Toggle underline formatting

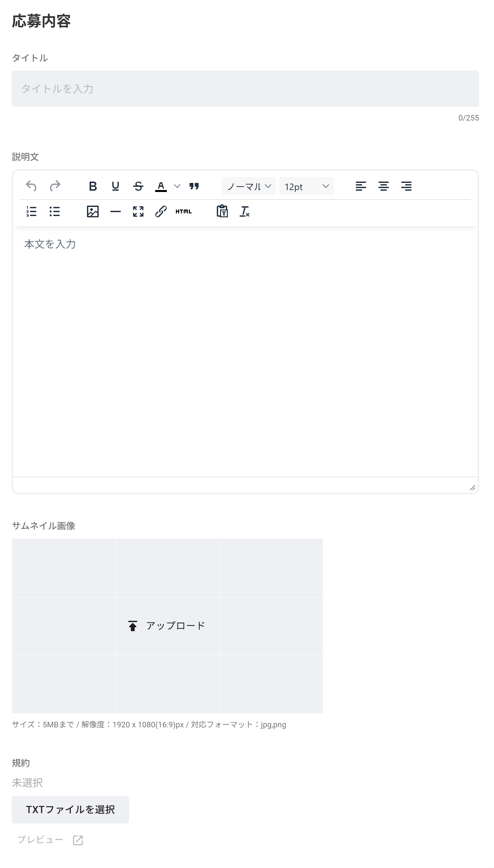115,187
